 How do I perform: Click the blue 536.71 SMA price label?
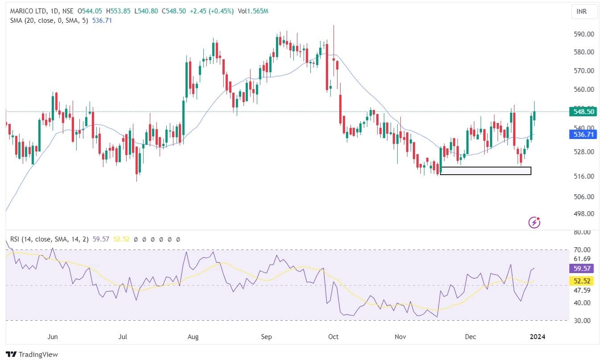[582, 134]
